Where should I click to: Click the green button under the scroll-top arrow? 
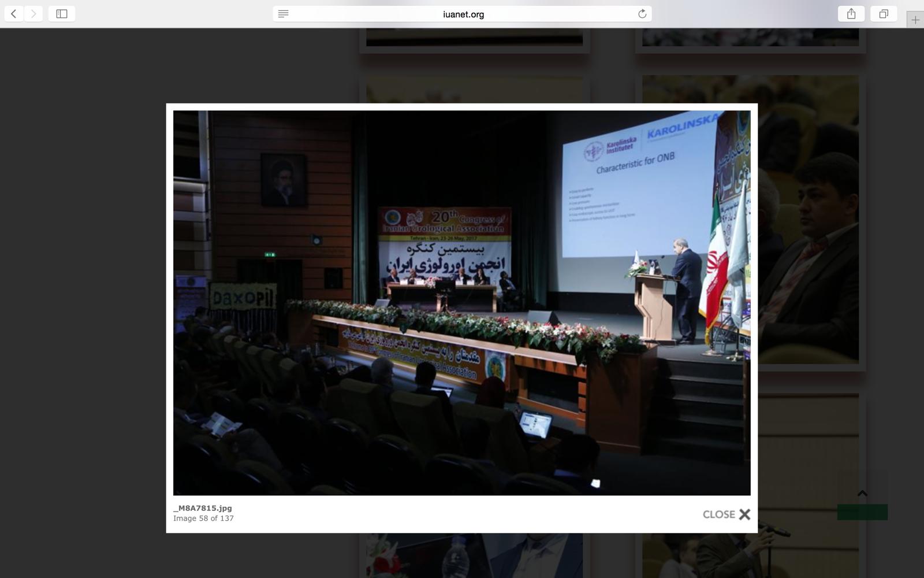(x=862, y=512)
